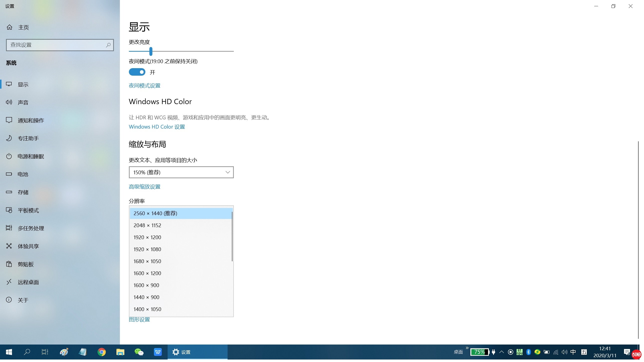The width and height of the screenshot is (644, 362).
Task: Adjust the 更改亮度 brightness slider
Action: pyautogui.click(x=151, y=51)
